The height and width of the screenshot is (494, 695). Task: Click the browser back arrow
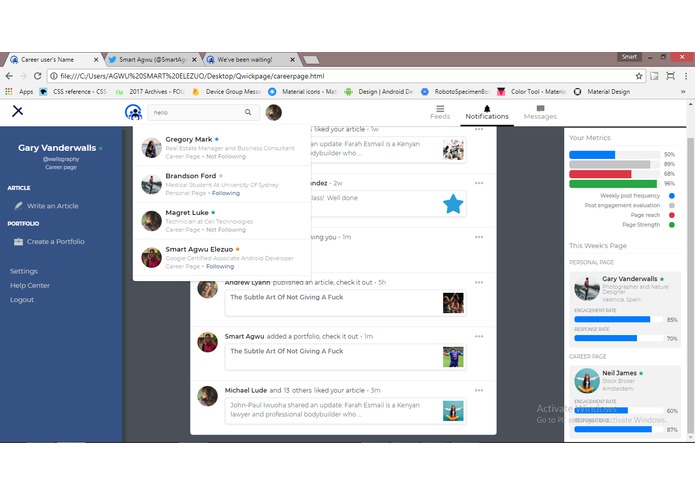point(9,76)
